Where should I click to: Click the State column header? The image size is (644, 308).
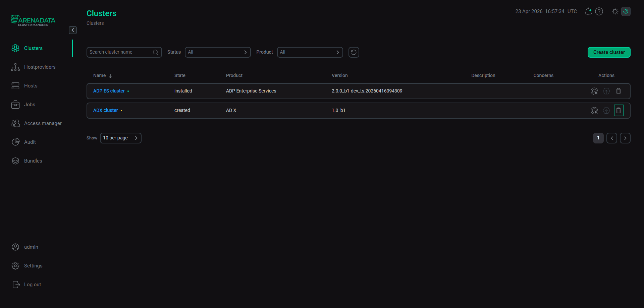pos(180,76)
